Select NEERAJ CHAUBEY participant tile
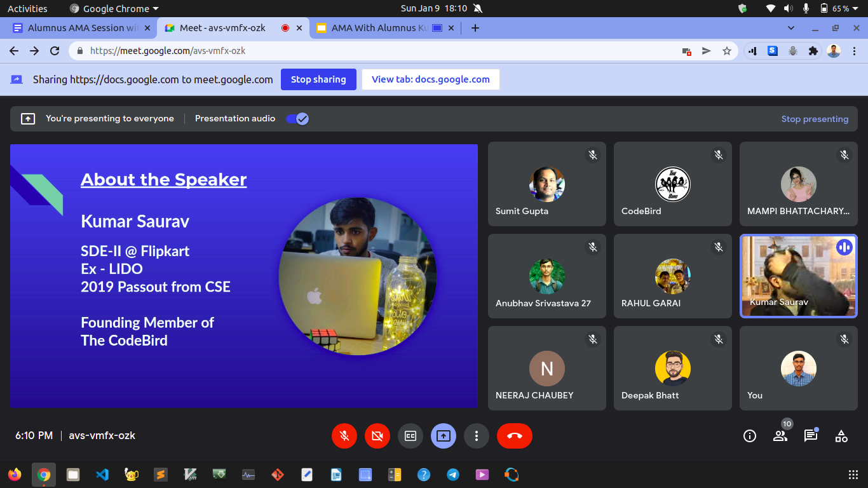 pos(546,368)
